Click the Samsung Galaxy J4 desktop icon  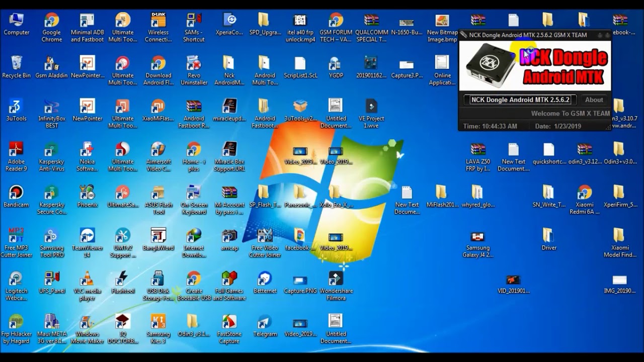pos(477,243)
